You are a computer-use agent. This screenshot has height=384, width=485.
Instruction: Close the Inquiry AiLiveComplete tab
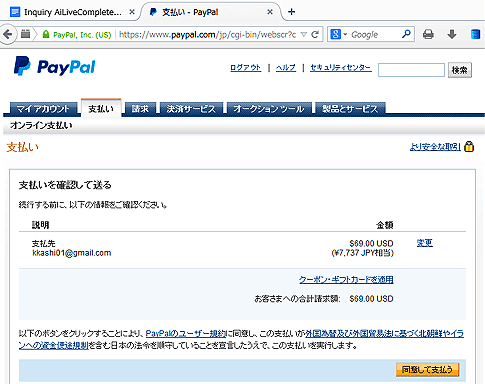(132, 12)
